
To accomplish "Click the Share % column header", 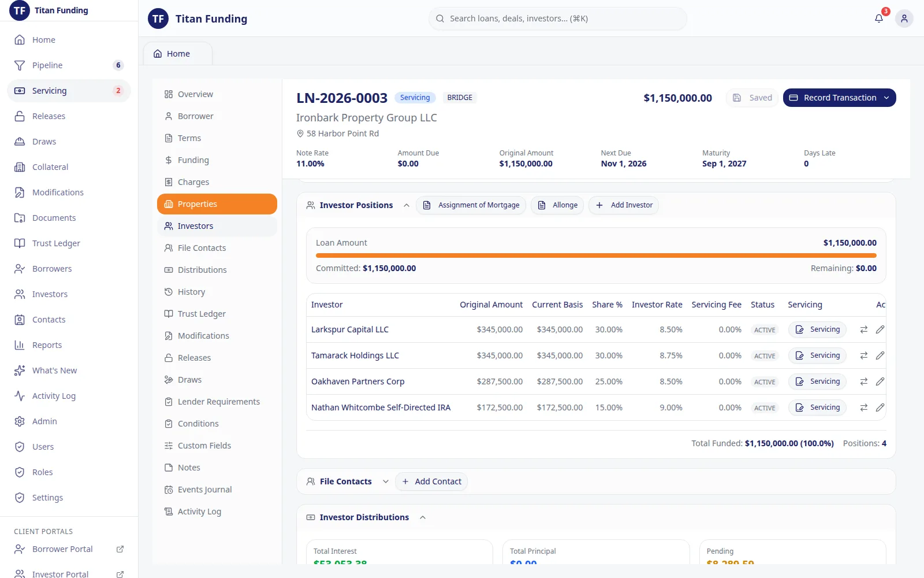I will pyautogui.click(x=607, y=305).
